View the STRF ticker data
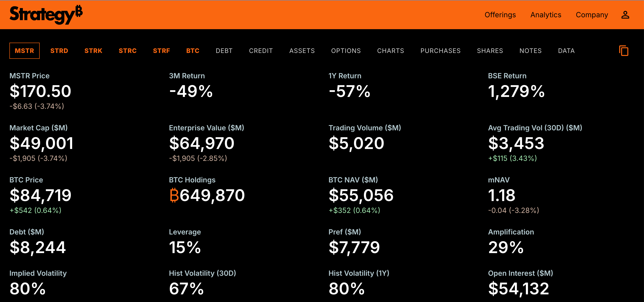Screen dimensions: 644x302 pos(161,50)
